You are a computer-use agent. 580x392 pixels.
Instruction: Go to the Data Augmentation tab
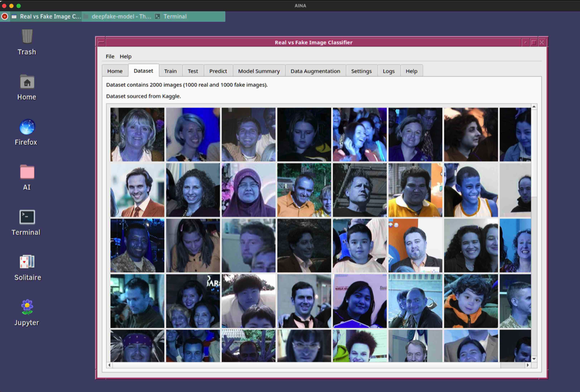[315, 71]
